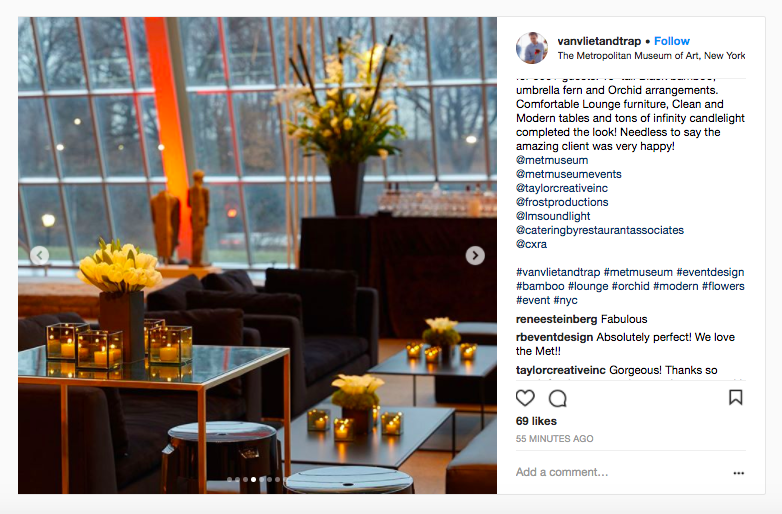Save post with the bookmark icon

(x=736, y=397)
